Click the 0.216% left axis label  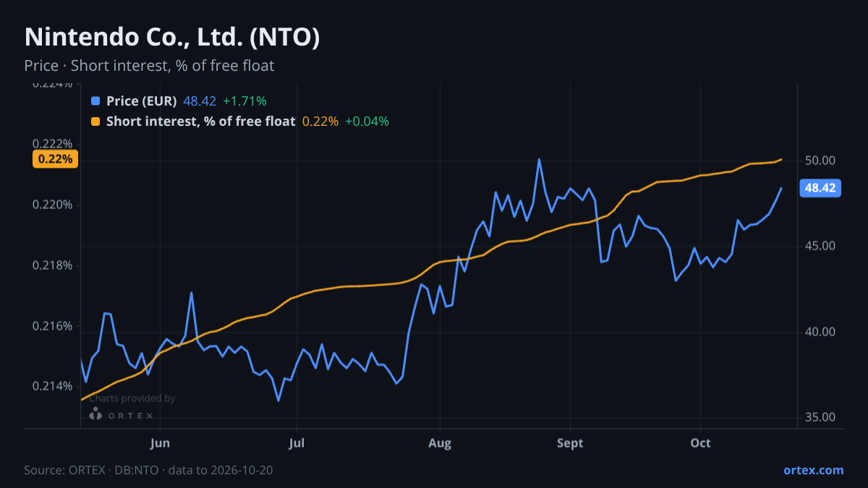[x=52, y=326]
